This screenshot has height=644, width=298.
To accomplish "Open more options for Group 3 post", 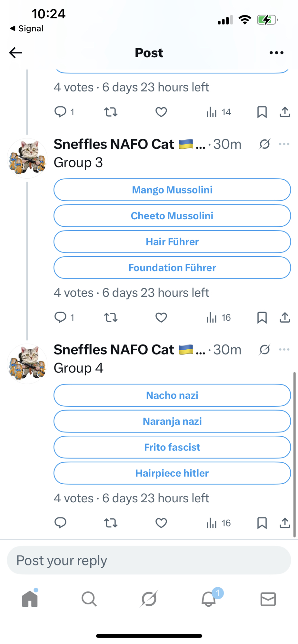I will click(284, 144).
